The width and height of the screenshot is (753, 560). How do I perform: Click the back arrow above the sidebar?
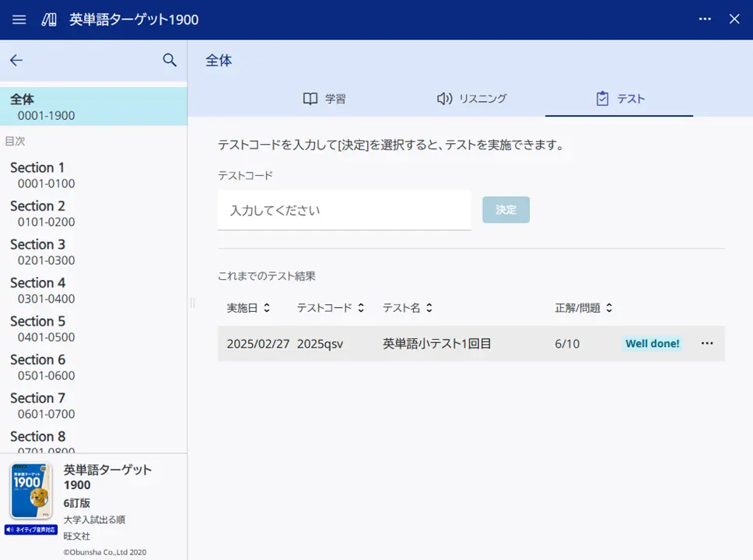16,60
